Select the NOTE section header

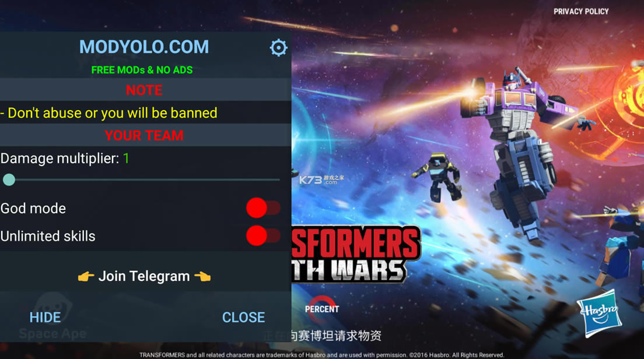coord(144,90)
